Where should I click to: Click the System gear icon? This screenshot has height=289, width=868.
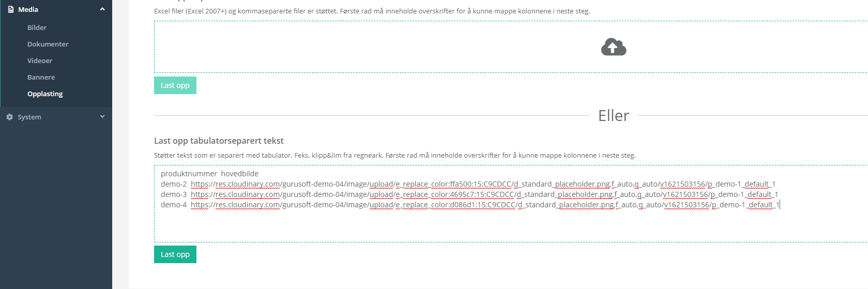(9, 117)
